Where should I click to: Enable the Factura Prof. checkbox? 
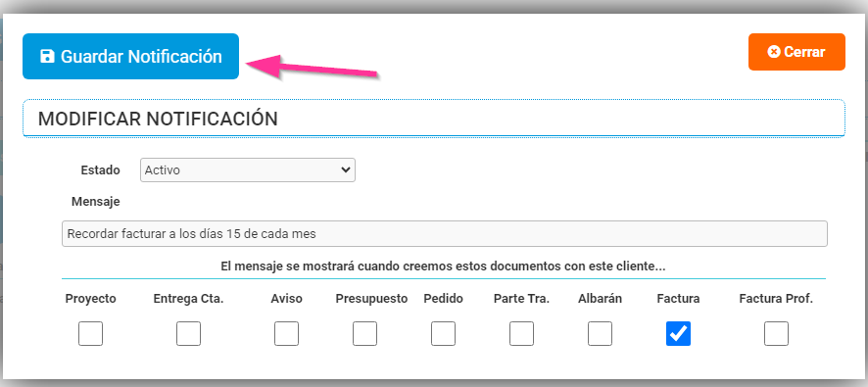[776, 334]
